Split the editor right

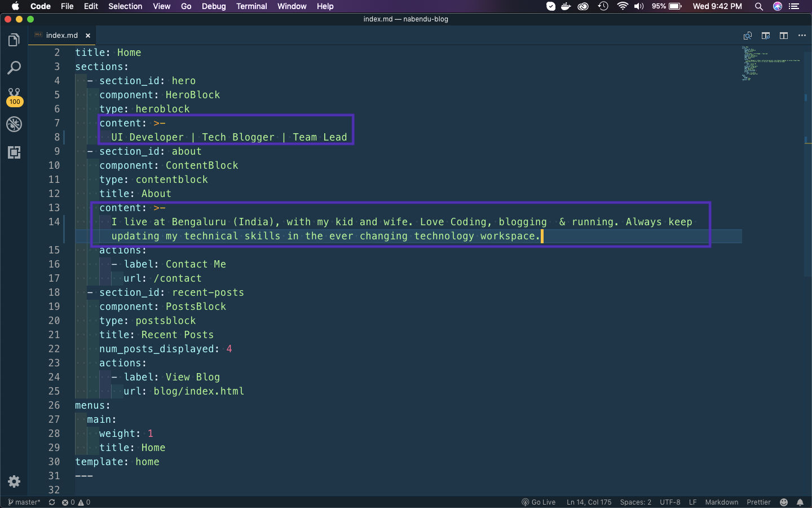[784, 36]
